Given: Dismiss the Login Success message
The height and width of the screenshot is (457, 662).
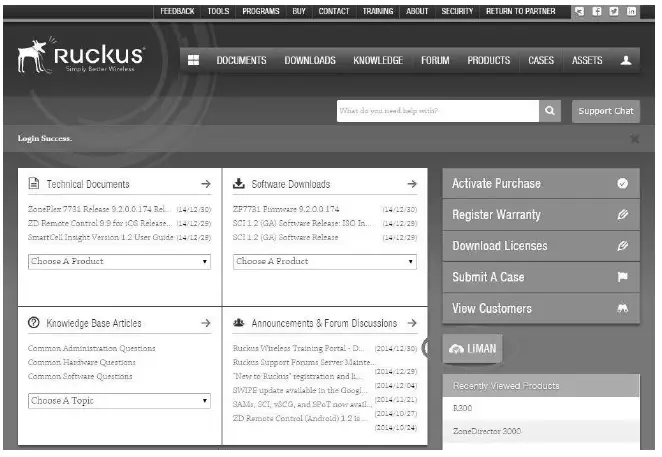Looking at the screenshot, I should pos(634,139).
